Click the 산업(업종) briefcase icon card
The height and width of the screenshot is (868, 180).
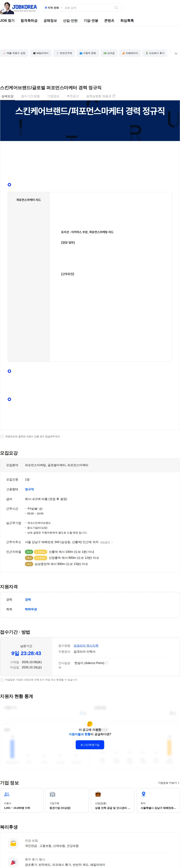(112, 800)
